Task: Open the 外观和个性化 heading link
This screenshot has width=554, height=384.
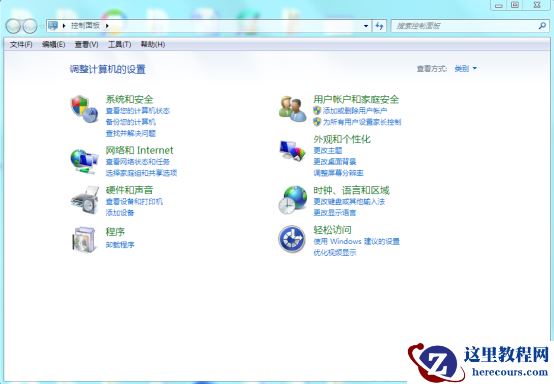Action: (x=342, y=139)
